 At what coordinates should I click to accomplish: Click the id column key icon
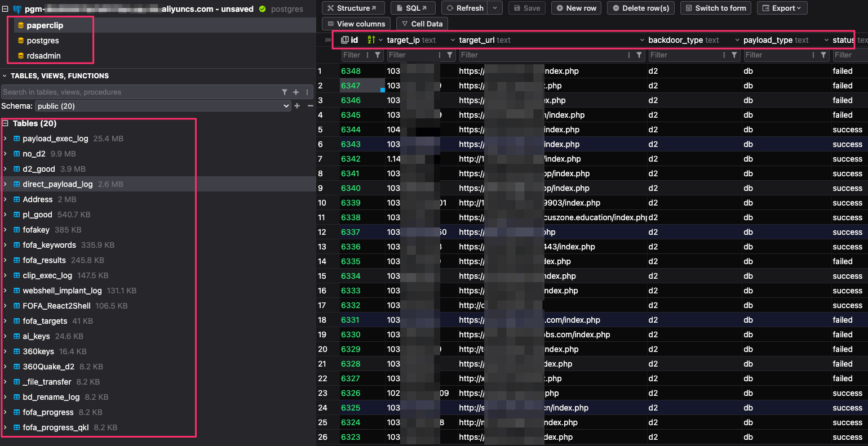tap(345, 40)
